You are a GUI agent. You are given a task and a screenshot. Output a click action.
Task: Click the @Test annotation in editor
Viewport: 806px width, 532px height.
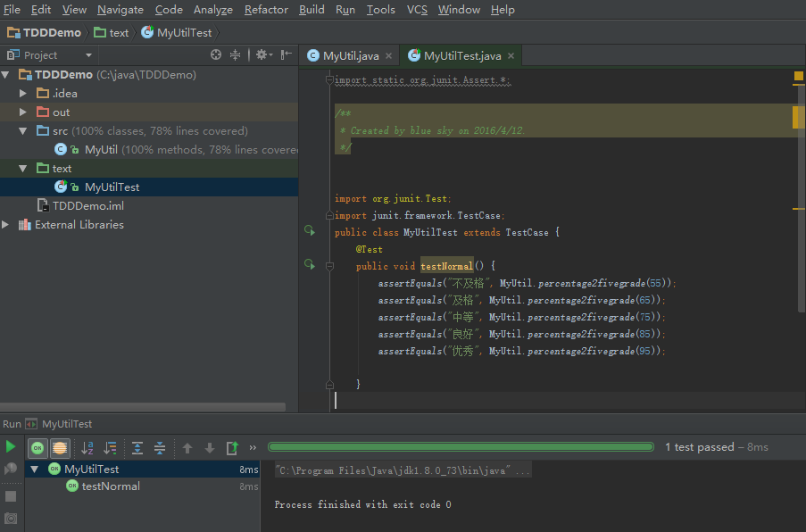point(369,249)
